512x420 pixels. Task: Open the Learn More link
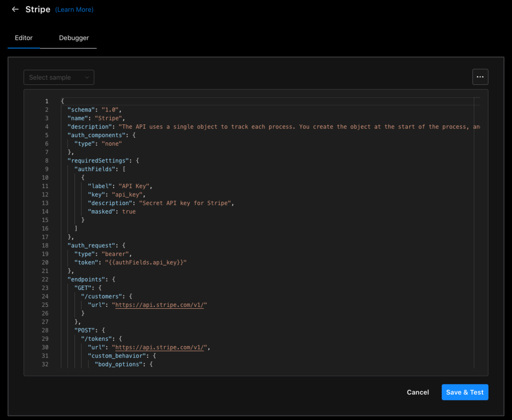click(74, 10)
